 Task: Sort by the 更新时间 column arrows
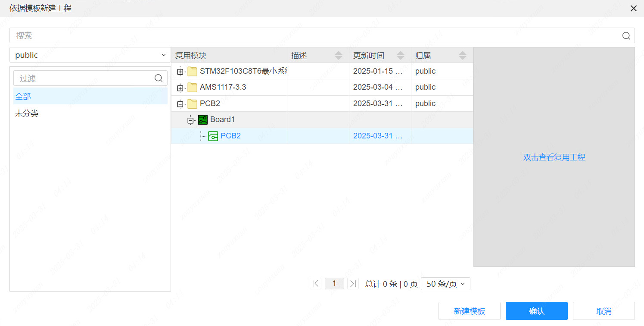(401, 56)
